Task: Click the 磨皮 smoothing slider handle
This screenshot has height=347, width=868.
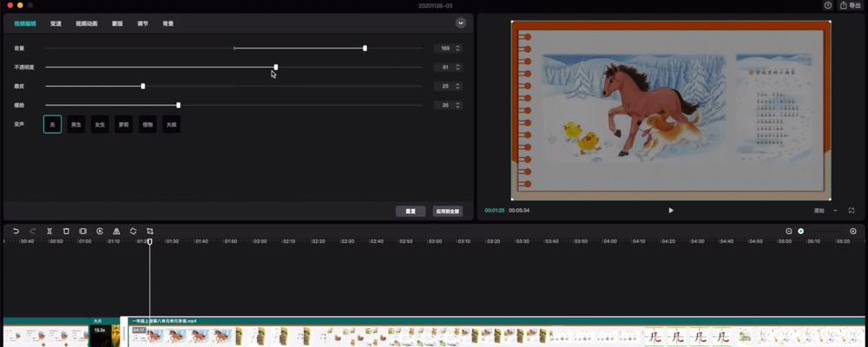Action: pyautogui.click(x=143, y=86)
